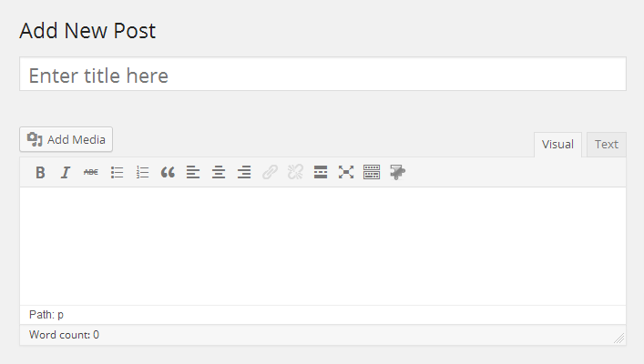Click the editor resize handle
Image resolution: width=644 pixels, height=364 pixels.
coord(618,338)
